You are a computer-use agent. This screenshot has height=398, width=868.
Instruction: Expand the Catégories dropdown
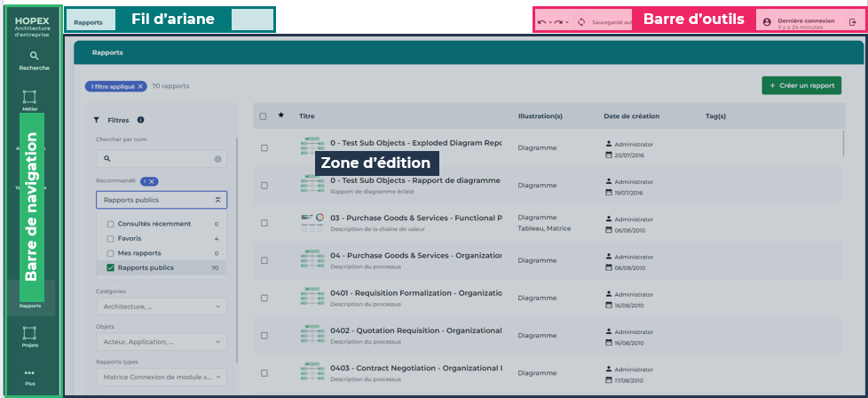pos(162,306)
